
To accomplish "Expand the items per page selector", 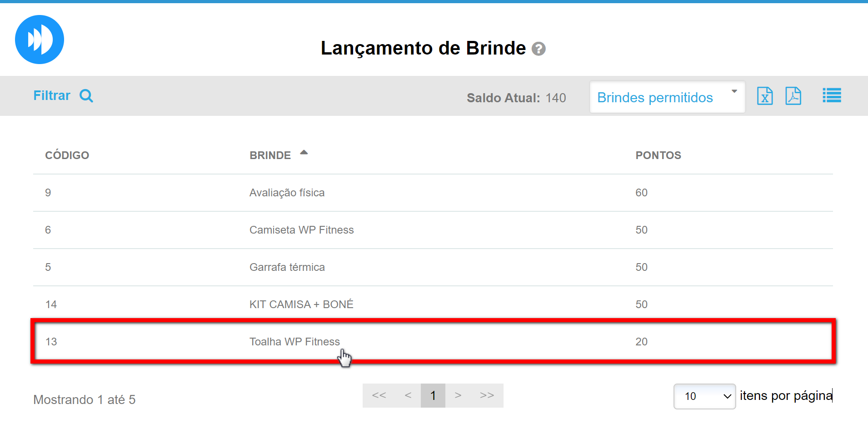I will pyautogui.click(x=704, y=396).
